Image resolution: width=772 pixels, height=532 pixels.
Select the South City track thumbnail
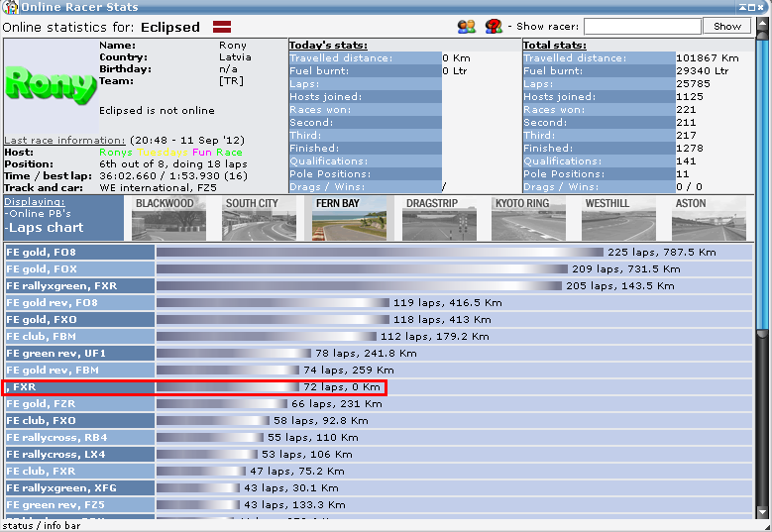pos(259,219)
